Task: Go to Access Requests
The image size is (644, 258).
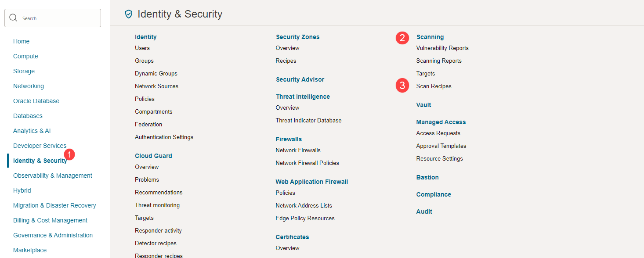Action: (438, 133)
